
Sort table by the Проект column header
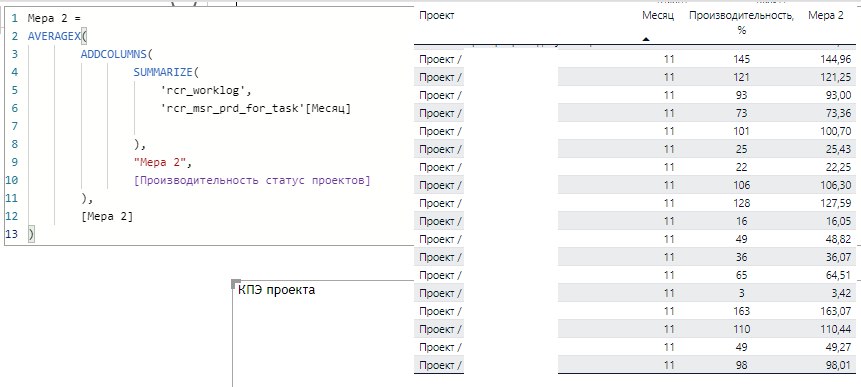click(437, 15)
